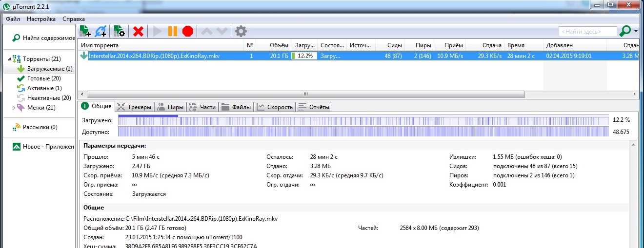
Task: Click the green search magnifier icon
Action: click(625, 31)
